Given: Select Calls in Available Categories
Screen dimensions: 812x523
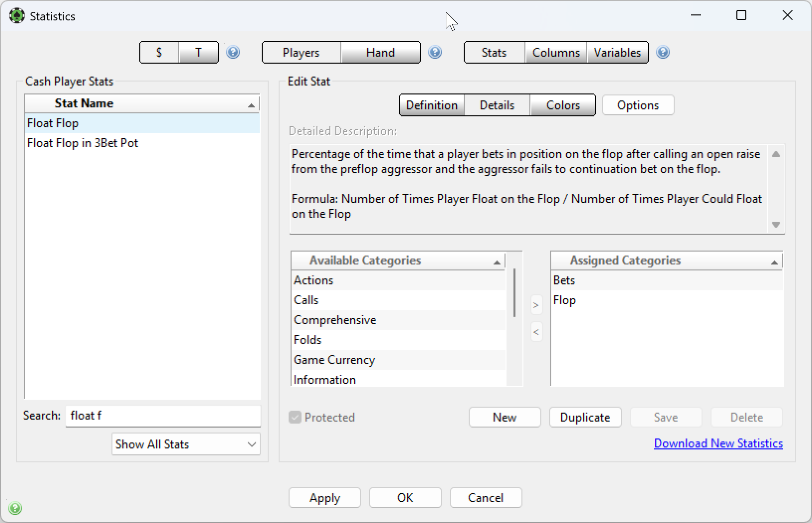Looking at the screenshot, I should (398, 300).
